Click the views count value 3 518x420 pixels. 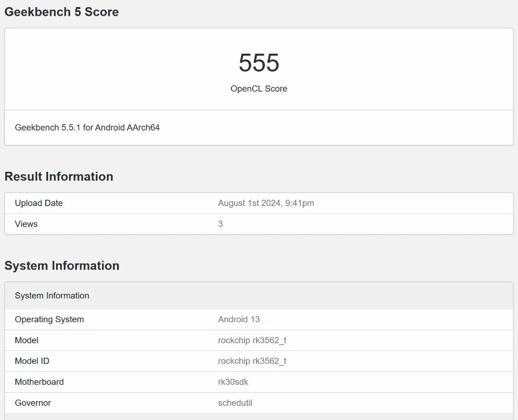tap(221, 224)
